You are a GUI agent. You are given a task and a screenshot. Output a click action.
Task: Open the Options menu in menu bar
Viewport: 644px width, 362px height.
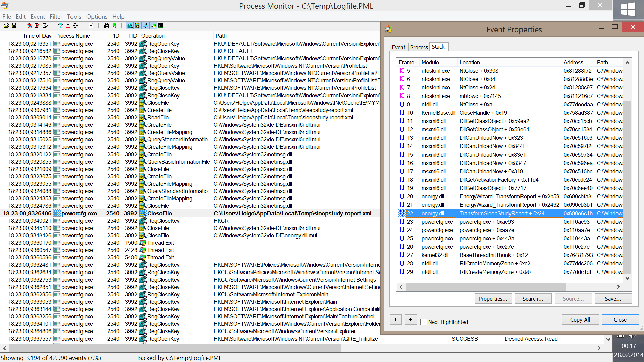pyautogui.click(x=96, y=16)
